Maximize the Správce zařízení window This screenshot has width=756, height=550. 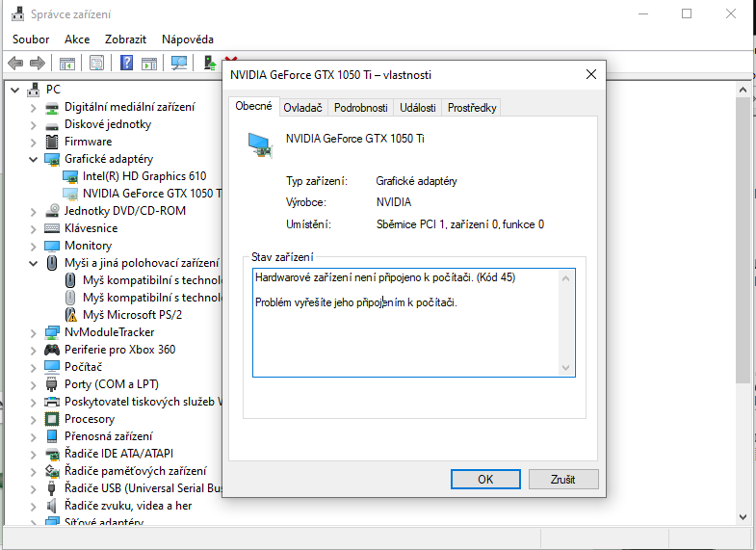(687, 14)
